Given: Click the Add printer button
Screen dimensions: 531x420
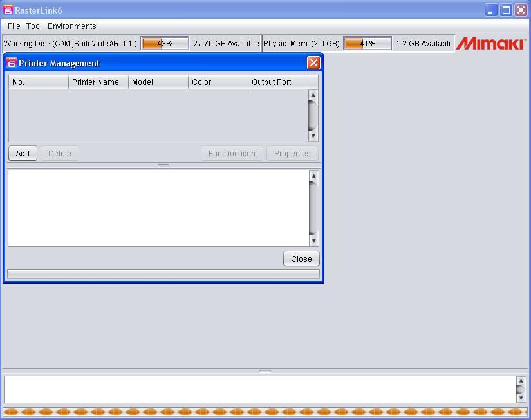Looking at the screenshot, I should click(23, 153).
